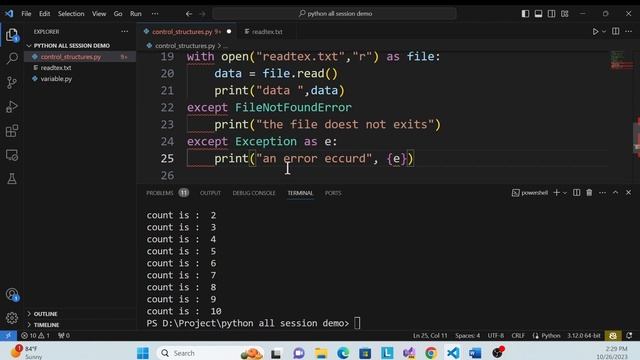Switch to Terminal tab
640x360 pixels.
point(300,193)
